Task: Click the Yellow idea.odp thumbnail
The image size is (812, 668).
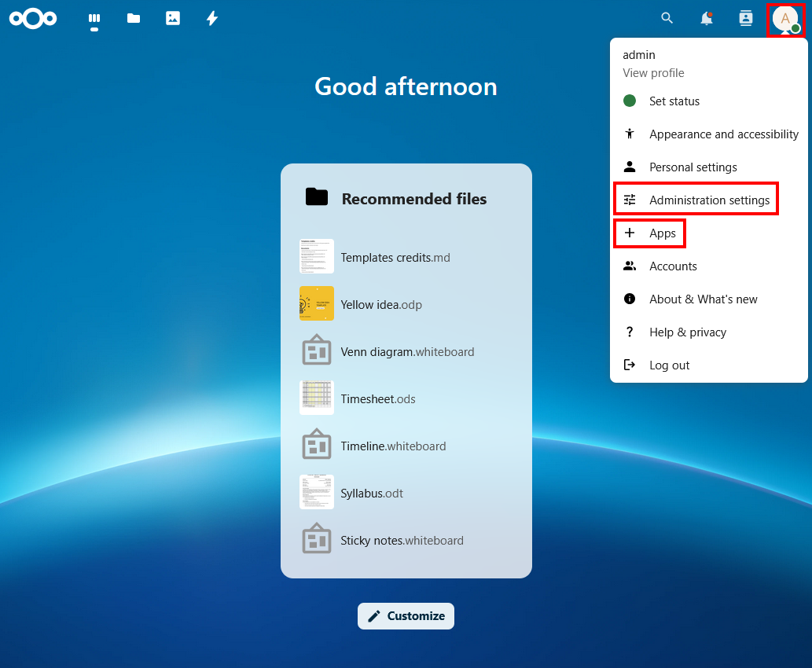Action: 317,304
